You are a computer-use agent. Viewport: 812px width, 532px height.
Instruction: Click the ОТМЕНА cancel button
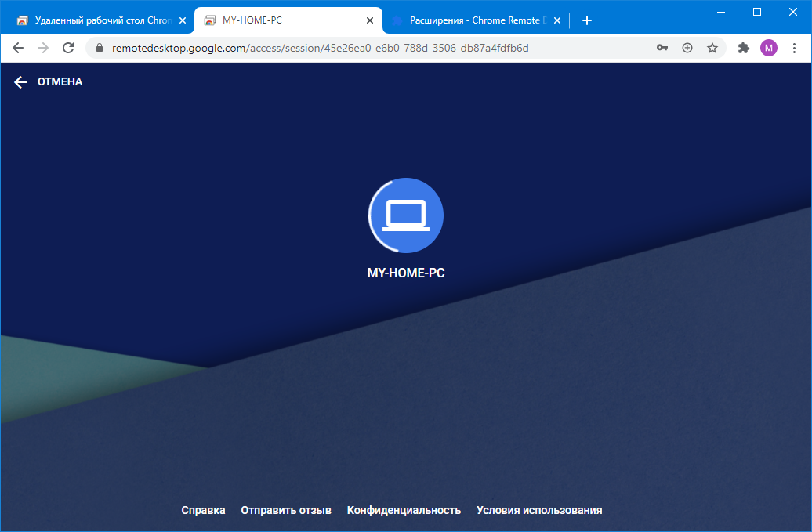tap(60, 82)
